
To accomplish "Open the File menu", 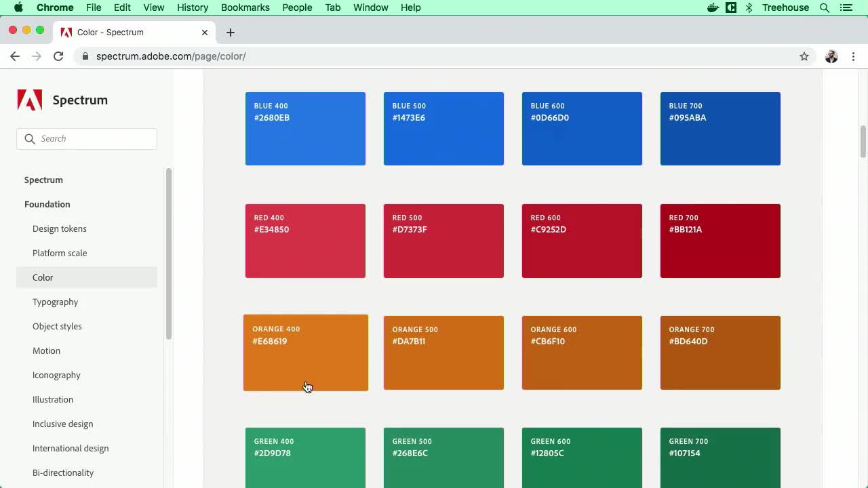I will [94, 7].
